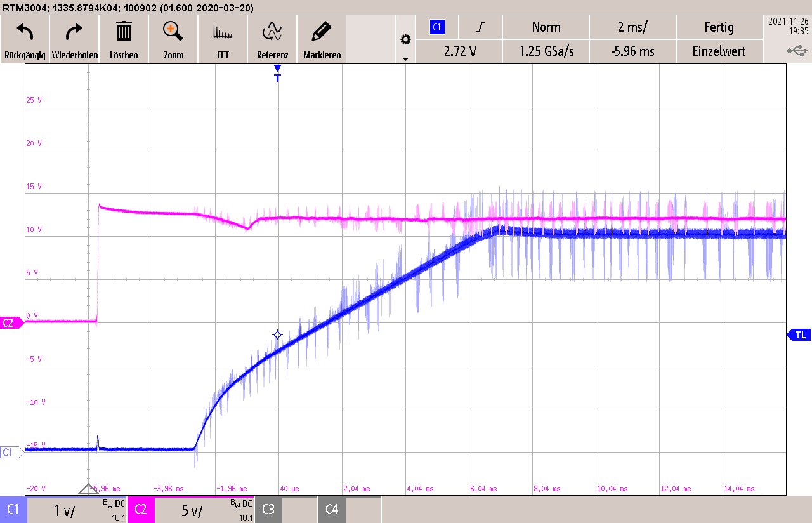This screenshot has height=523, width=812.
Task: Click the C2 channel ground marker
Action: click(x=11, y=322)
